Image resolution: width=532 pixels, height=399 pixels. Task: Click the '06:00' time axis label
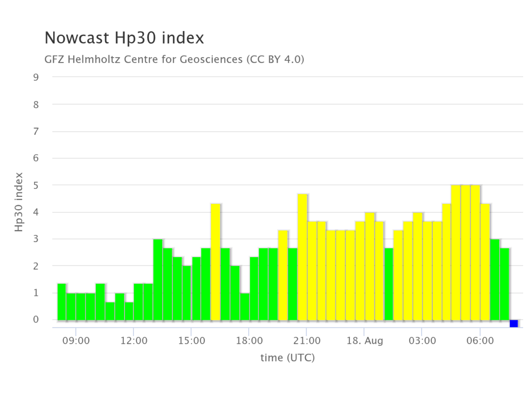pos(480,341)
